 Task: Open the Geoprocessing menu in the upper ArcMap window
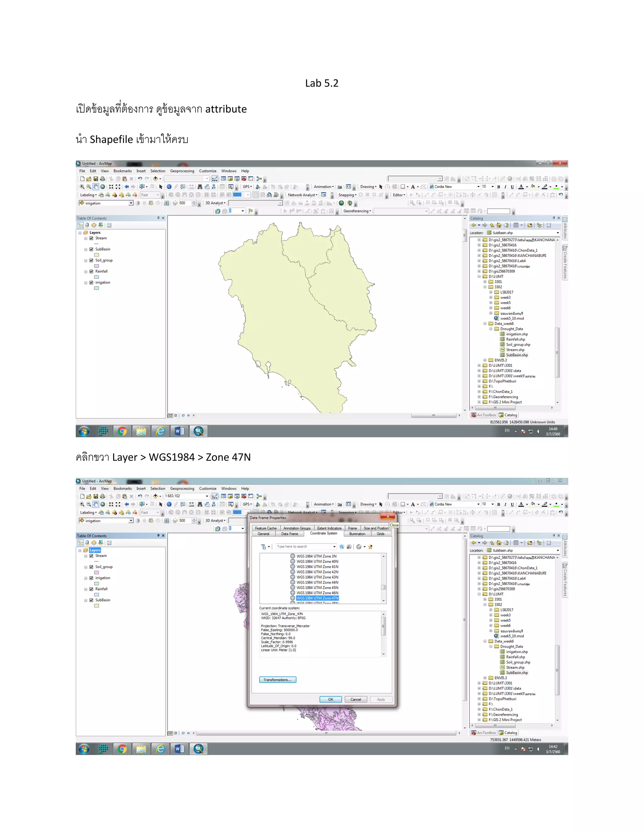[x=182, y=171]
